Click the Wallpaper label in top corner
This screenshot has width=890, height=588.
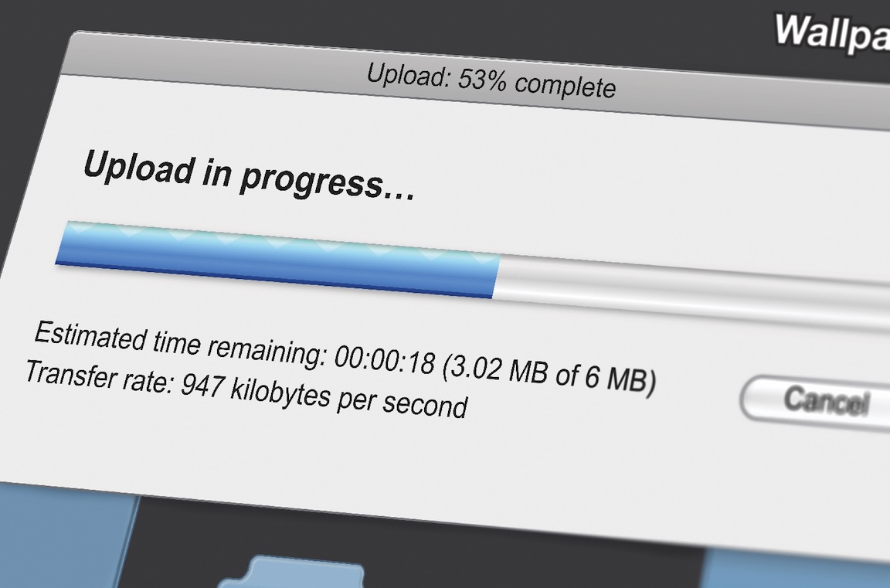tap(832, 34)
